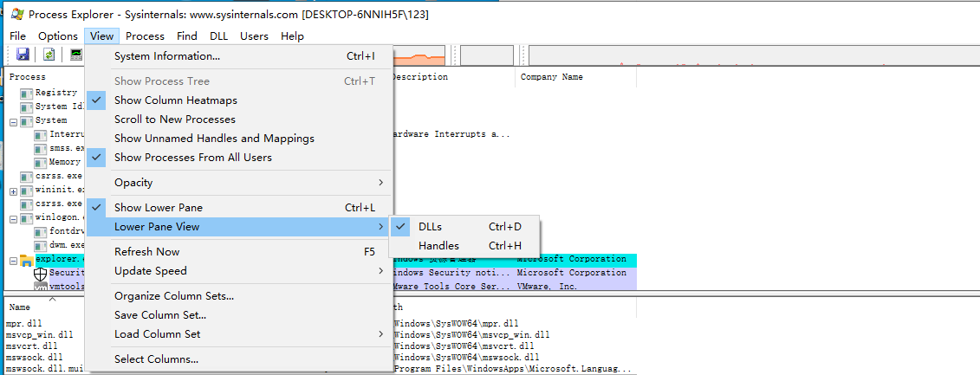Uncheck Show Processes From All Users
The height and width of the screenshot is (375, 980).
click(x=239, y=158)
